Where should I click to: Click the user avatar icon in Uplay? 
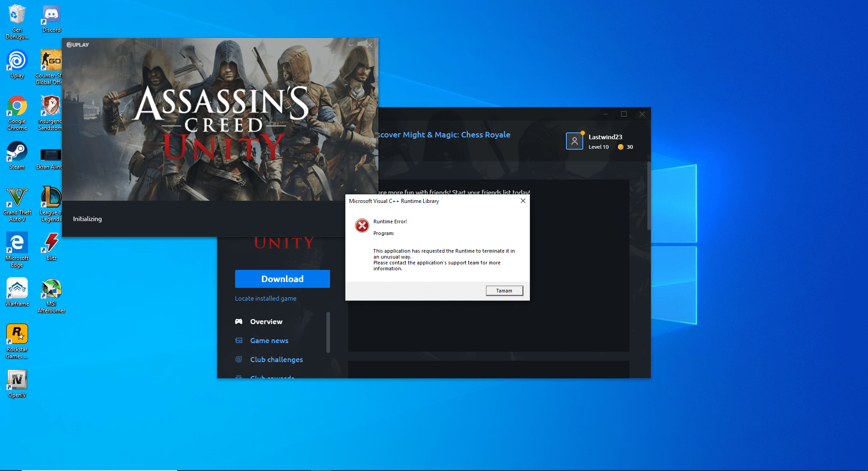(575, 141)
